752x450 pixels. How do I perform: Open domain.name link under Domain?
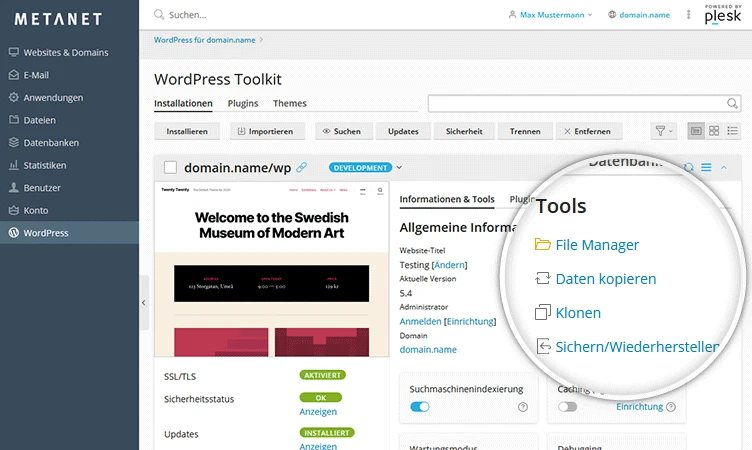(x=428, y=349)
